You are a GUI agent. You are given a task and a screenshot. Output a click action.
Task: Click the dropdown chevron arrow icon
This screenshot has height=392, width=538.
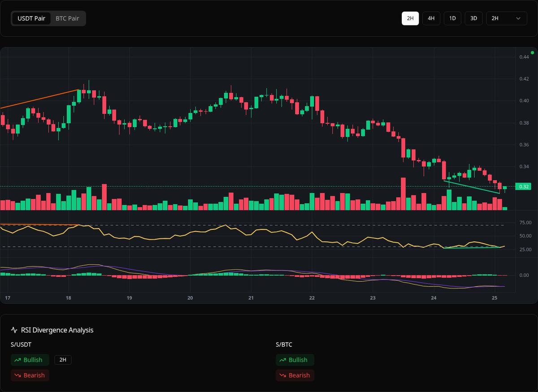coord(519,18)
